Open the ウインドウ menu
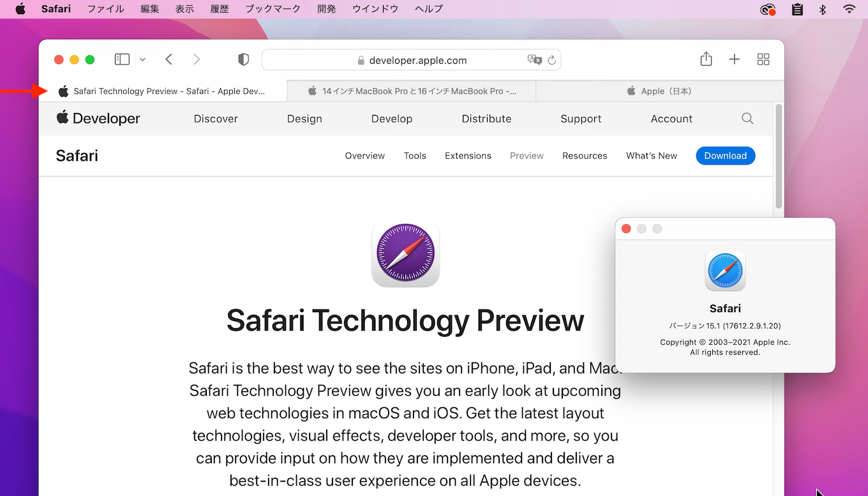 [x=375, y=9]
